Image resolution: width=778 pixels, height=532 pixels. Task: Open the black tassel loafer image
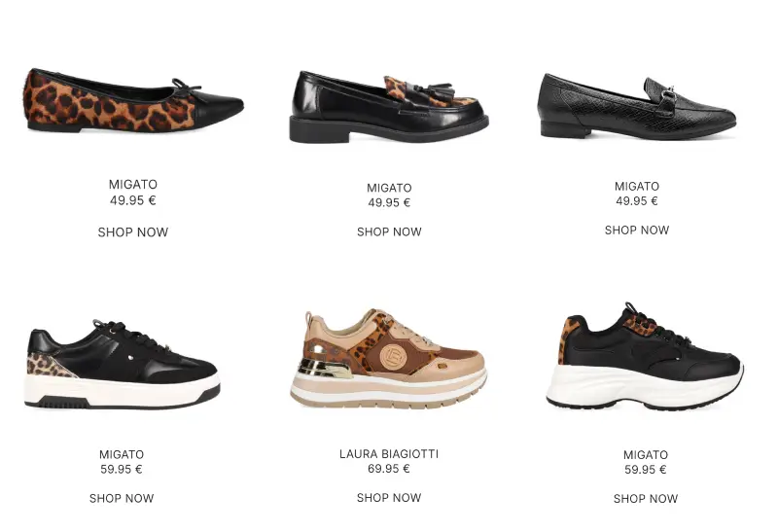pyautogui.click(x=389, y=107)
